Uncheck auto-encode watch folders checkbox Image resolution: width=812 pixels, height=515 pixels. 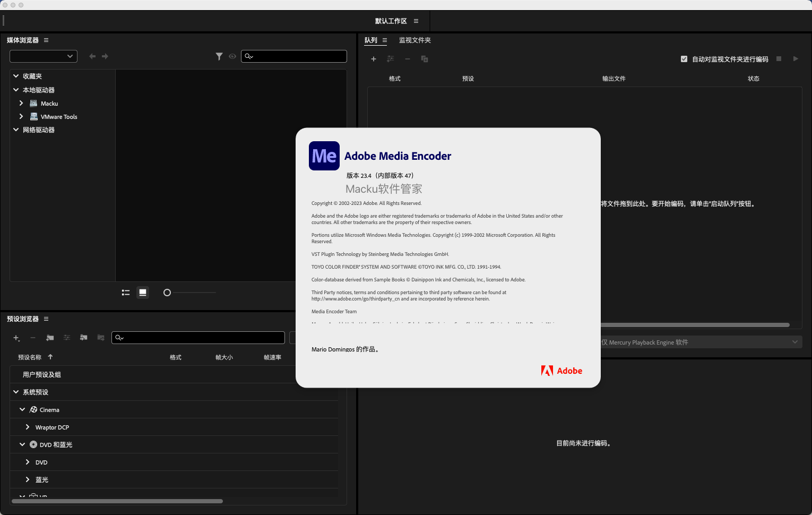[684, 59]
